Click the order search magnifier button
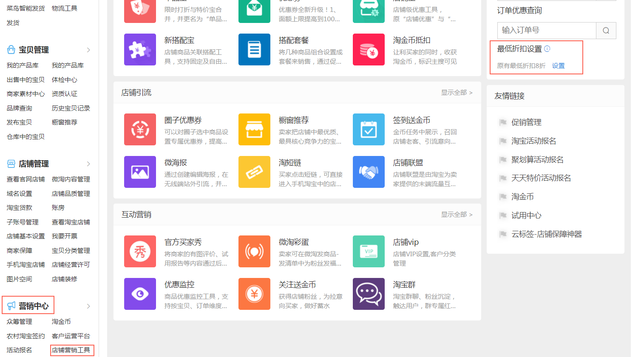This screenshot has width=644, height=357. coord(606,31)
